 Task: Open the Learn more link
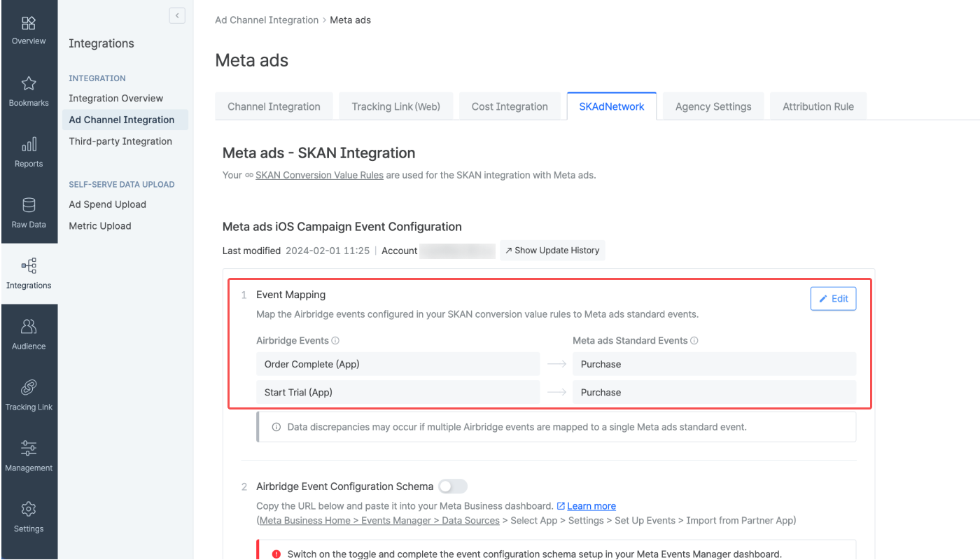(591, 506)
